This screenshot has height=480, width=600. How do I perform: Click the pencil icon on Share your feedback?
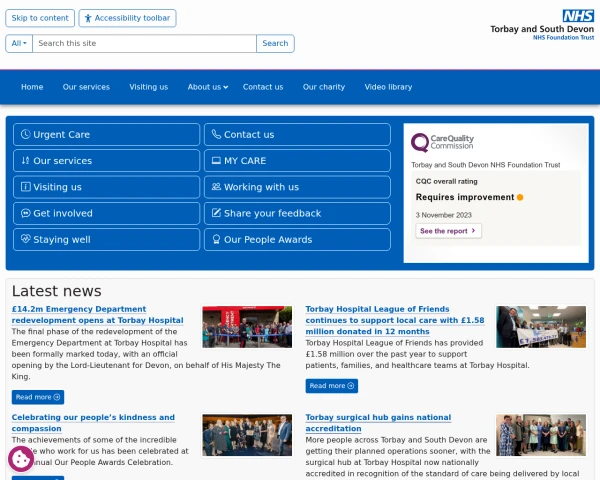(216, 213)
